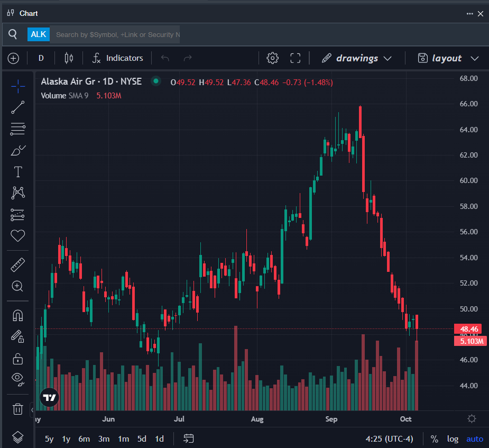Click the zoom in magnifier tool
This screenshot has width=489, height=448.
17,286
